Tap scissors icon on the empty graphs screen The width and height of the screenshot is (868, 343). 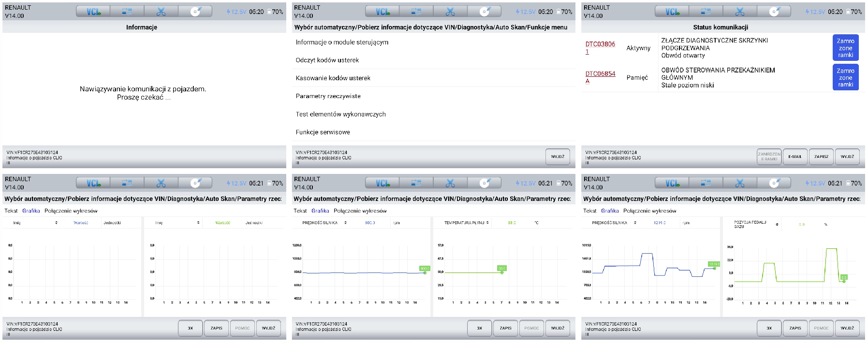[x=161, y=183]
